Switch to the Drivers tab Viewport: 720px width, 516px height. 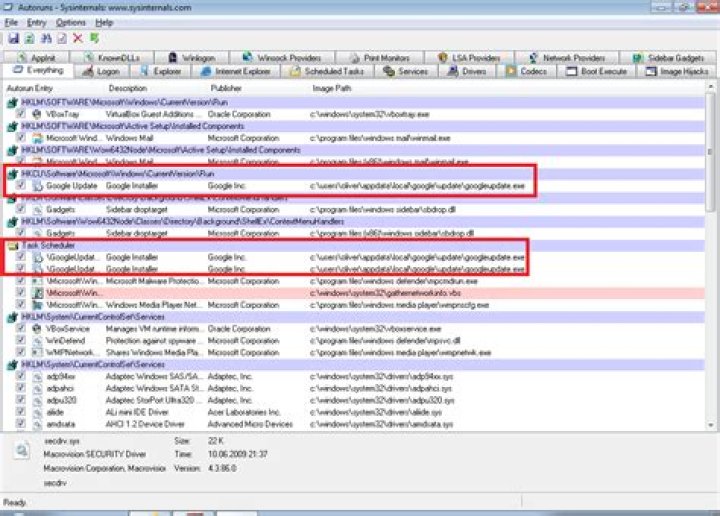pos(467,72)
